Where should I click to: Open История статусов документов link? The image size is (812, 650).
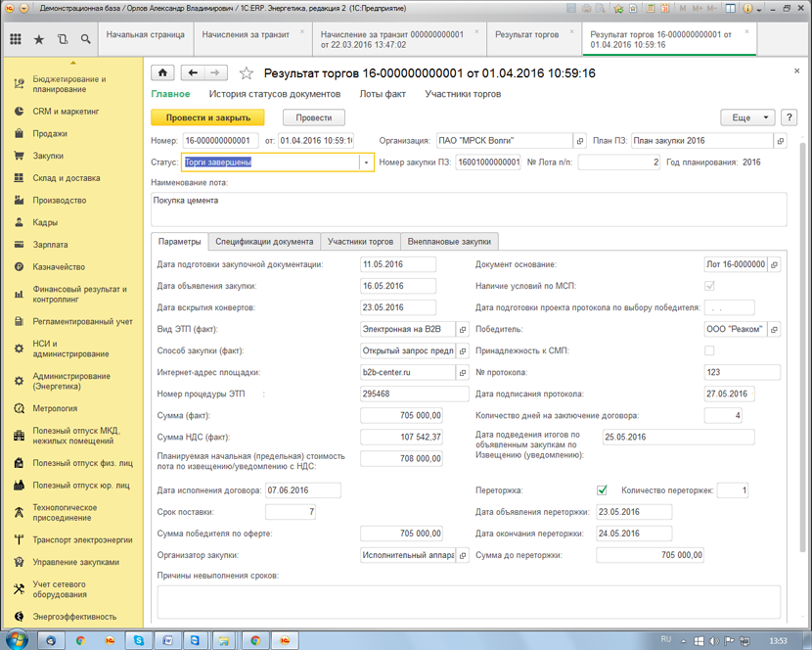point(274,94)
